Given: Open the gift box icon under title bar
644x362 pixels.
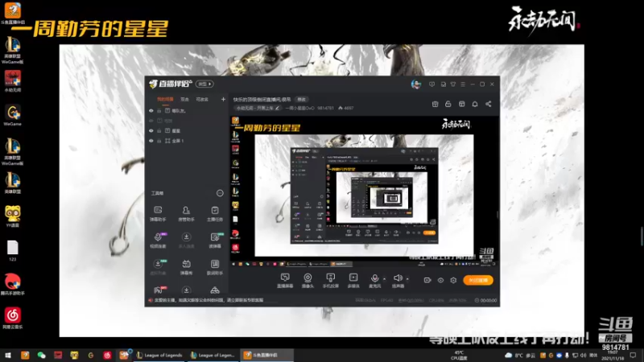Looking at the screenshot, I should point(435,105).
